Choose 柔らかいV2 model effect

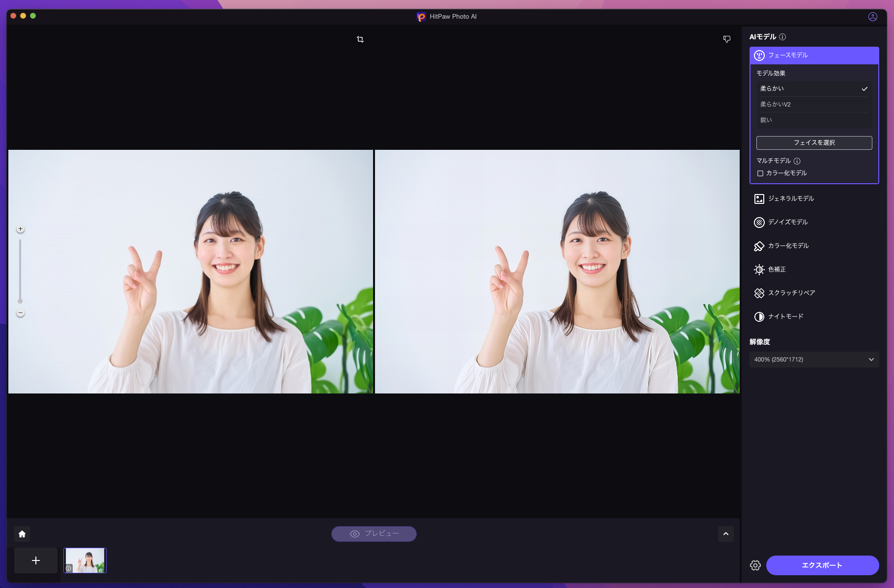tap(814, 105)
